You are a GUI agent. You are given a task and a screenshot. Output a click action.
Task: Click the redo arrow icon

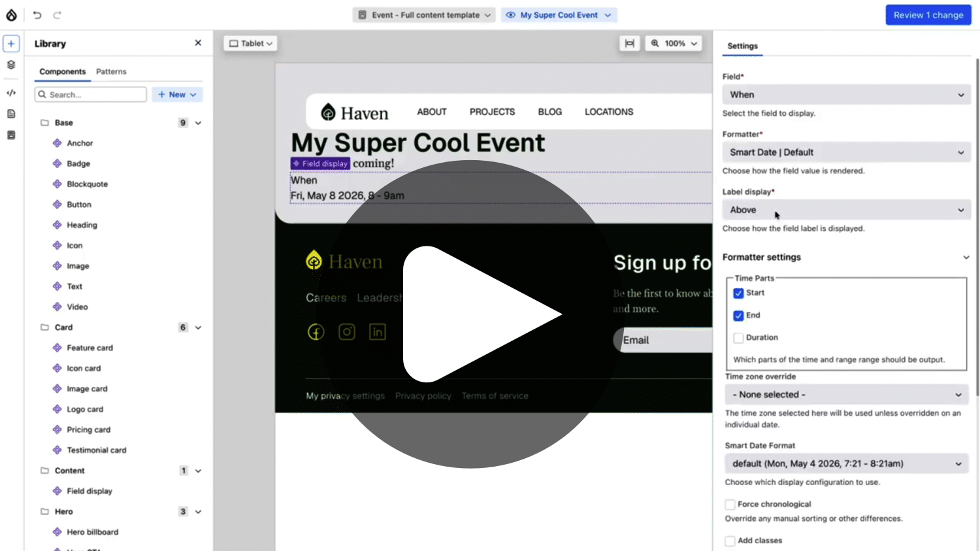[57, 15]
